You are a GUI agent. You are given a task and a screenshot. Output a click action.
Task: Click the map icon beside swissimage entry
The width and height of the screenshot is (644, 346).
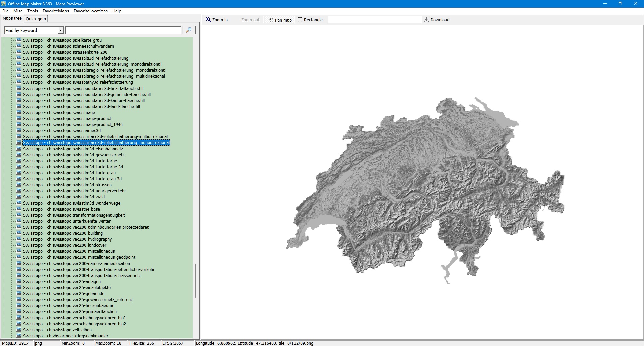pyautogui.click(x=19, y=113)
